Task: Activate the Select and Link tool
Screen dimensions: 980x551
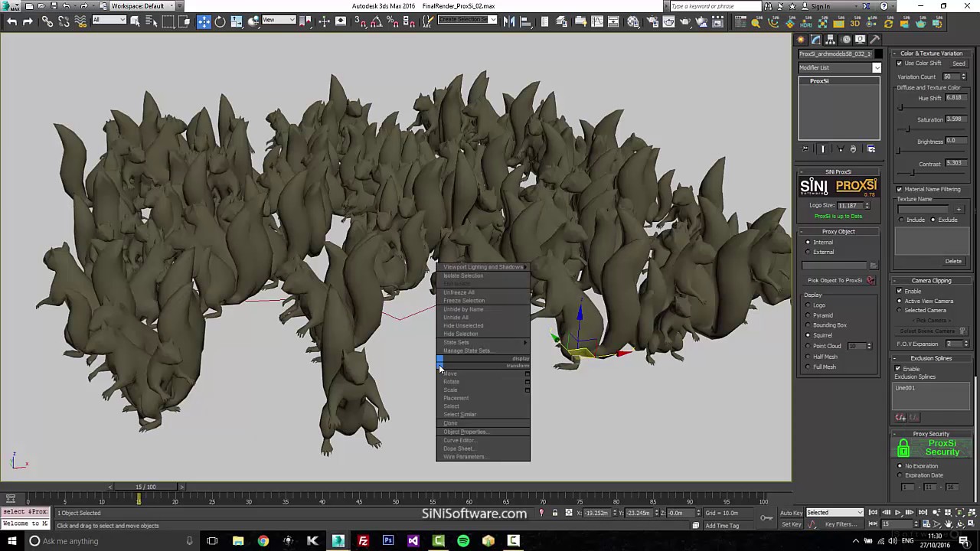Action: coord(47,21)
